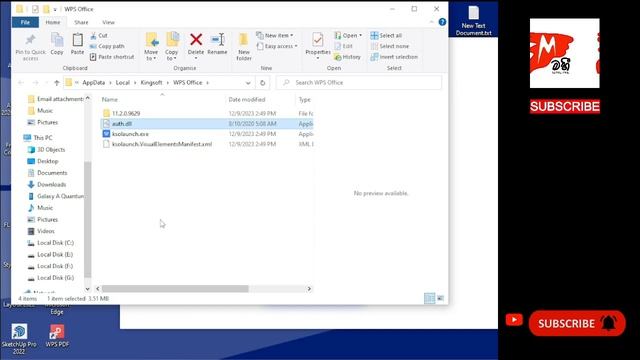
Task: Open 3D Objects in navigation pane
Action: point(51,149)
